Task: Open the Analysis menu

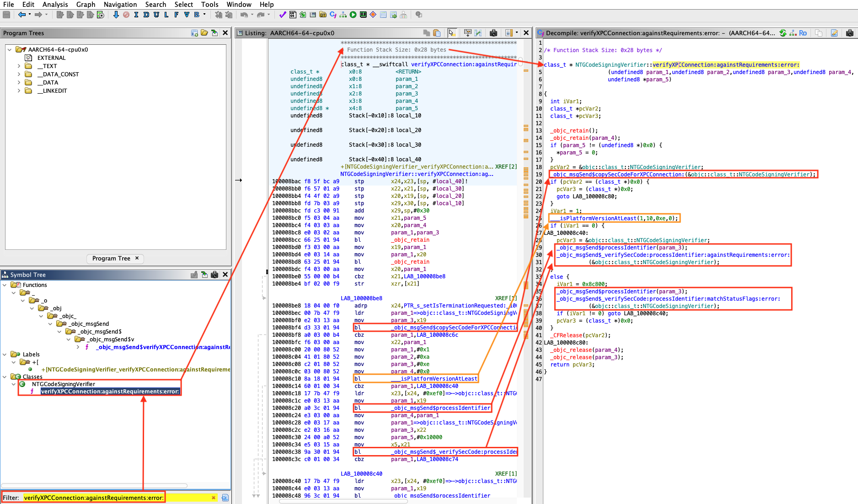Action: 55,5
